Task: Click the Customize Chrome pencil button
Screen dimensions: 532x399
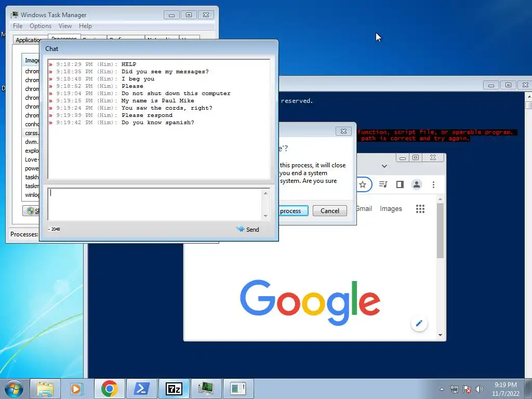Action: coord(419,323)
